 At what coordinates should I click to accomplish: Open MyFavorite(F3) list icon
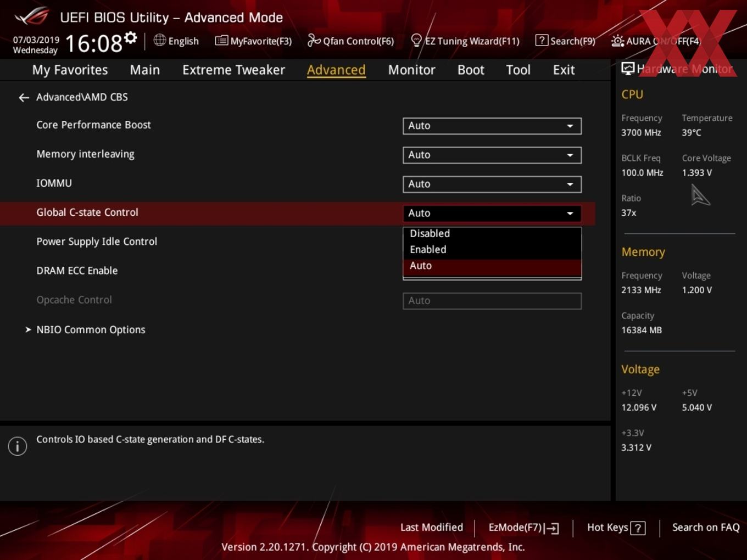pyautogui.click(x=221, y=41)
